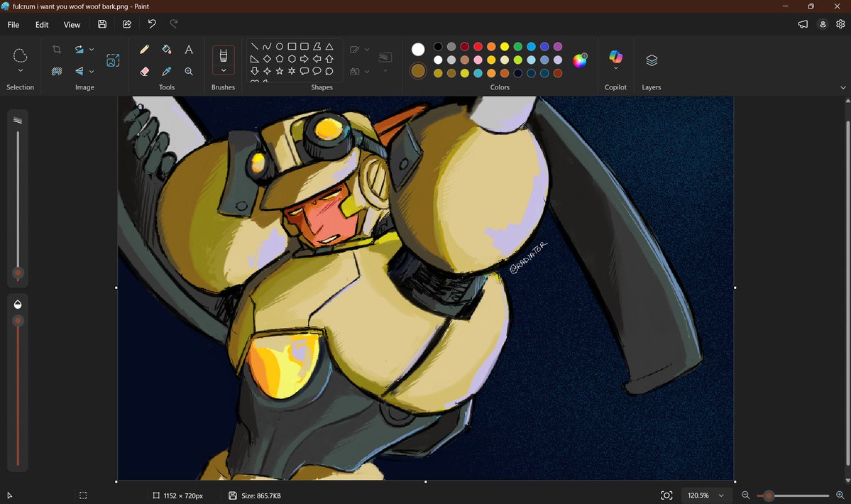Click the Rotate image icon
The width and height of the screenshot is (851, 504).
[79, 50]
